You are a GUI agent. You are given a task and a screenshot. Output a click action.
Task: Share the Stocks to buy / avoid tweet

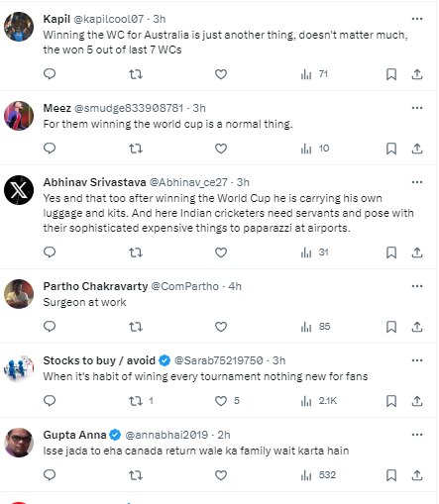pos(417,401)
